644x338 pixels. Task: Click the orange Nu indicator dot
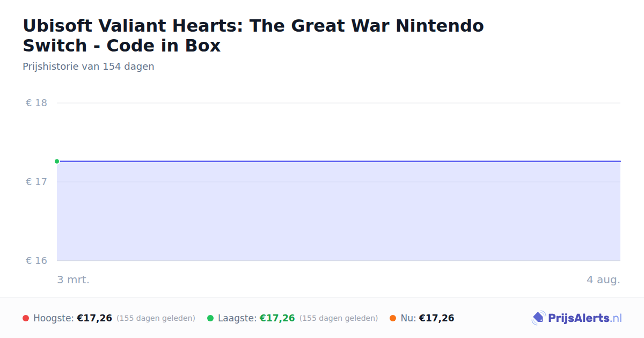pyautogui.click(x=393, y=318)
